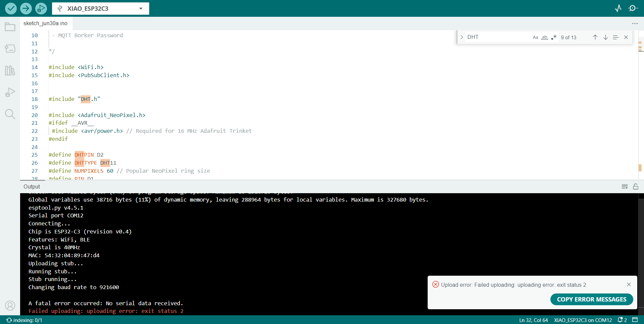The image size is (644, 324).
Task: Click the 'Changing baud rate to 921600' line
Action: (x=73, y=287)
